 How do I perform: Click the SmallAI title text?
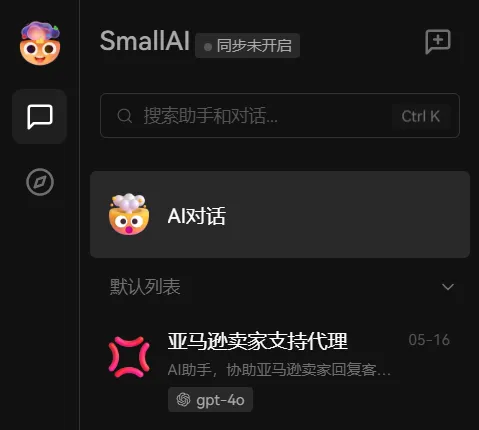[145, 41]
